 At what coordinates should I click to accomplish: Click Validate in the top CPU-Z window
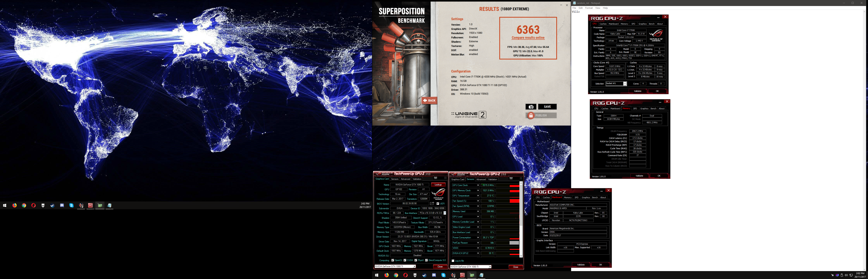(x=637, y=91)
